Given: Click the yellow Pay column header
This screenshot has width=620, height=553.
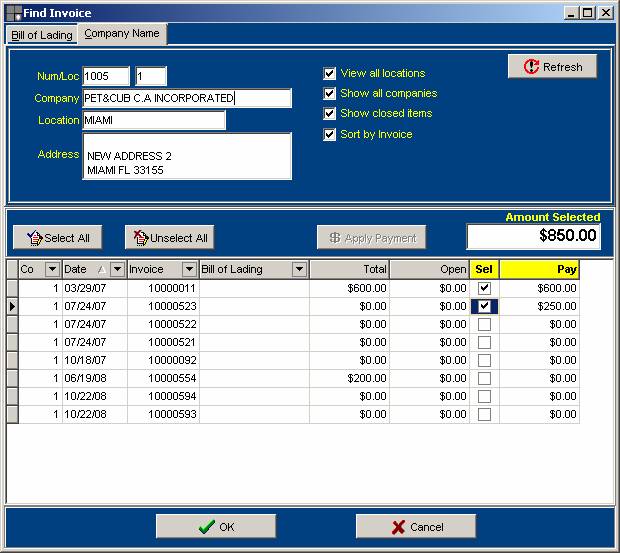Looking at the screenshot, I should click(x=539, y=270).
